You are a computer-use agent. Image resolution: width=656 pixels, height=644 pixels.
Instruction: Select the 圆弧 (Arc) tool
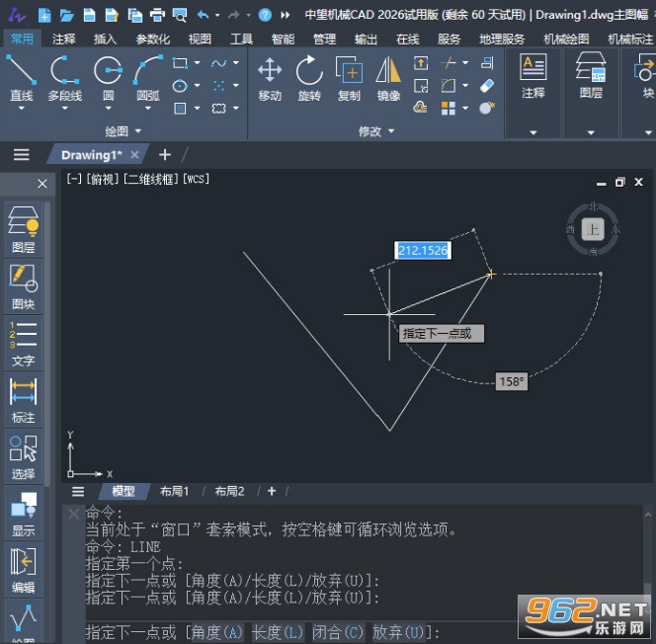click(x=147, y=77)
